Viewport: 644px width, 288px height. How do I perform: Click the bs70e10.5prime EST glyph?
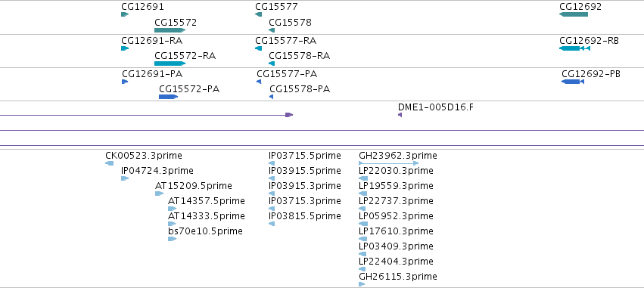(172, 239)
